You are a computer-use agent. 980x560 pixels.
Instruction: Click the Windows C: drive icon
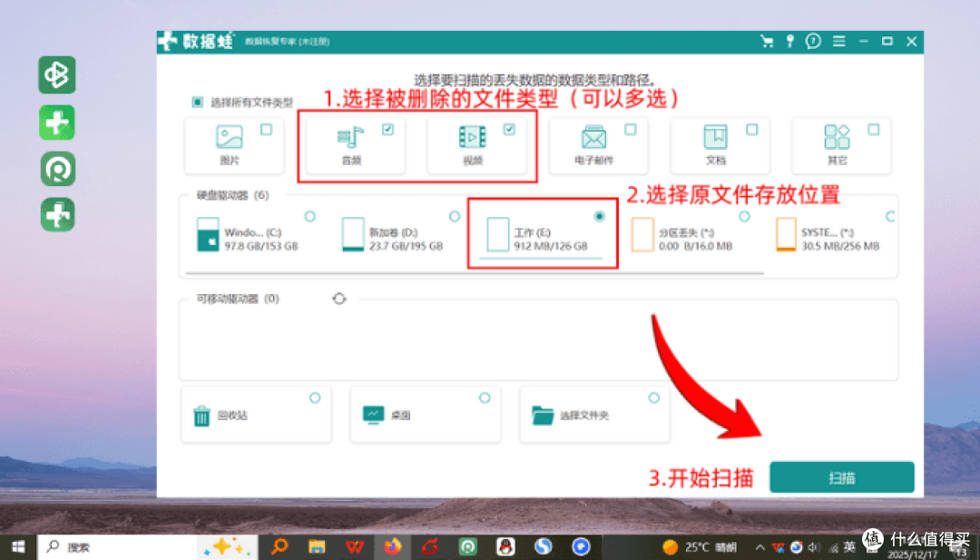pyautogui.click(x=208, y=234)
